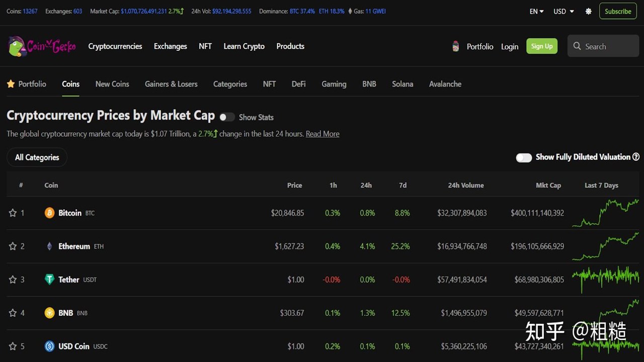Click the magnifying glass search icon
Viewport: 644px width, 362px height.
pyautogui.click(x=577, y=46)
